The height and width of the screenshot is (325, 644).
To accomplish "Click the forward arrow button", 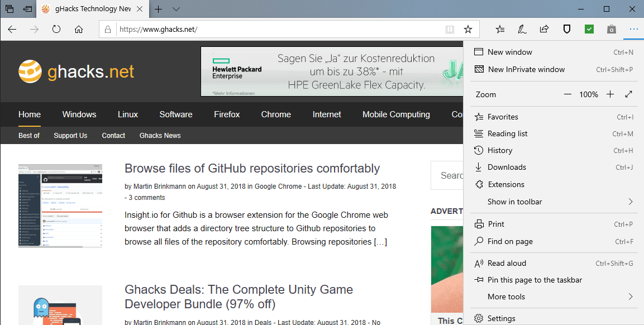I will (35, 29).
